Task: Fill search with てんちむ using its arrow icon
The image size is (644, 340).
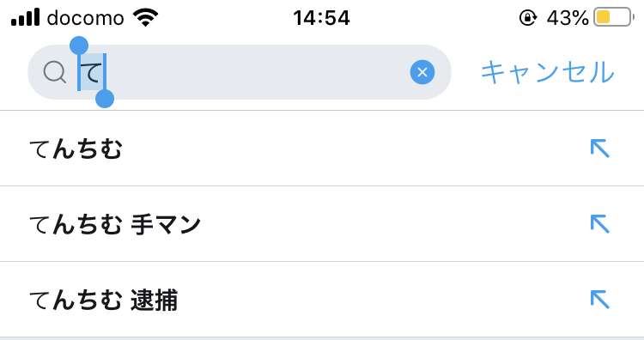Action: [x=599, y=149]
